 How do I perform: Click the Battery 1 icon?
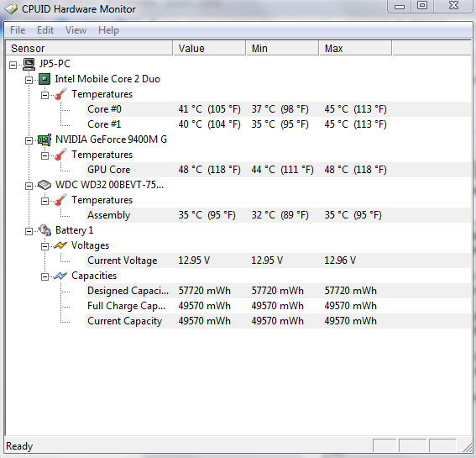tap(45, 230)
